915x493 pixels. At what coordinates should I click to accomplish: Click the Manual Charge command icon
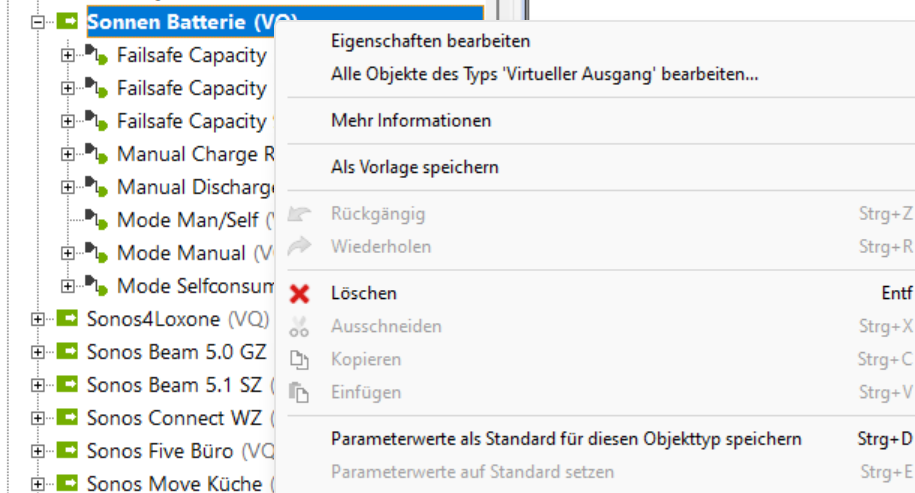click(97, 154)
